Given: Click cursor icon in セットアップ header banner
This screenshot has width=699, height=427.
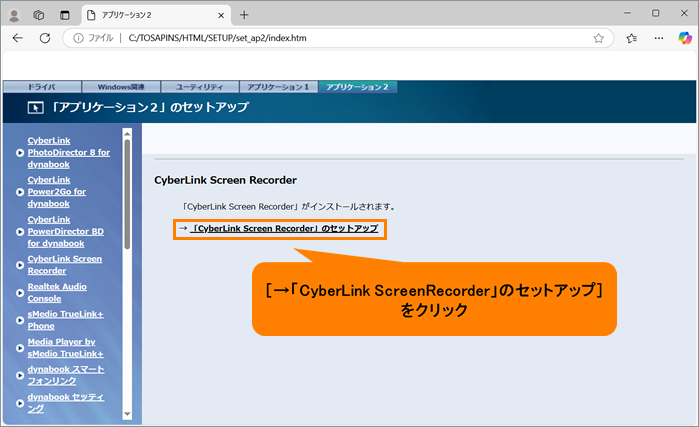Looking at the screenshot, I should 36,107.
